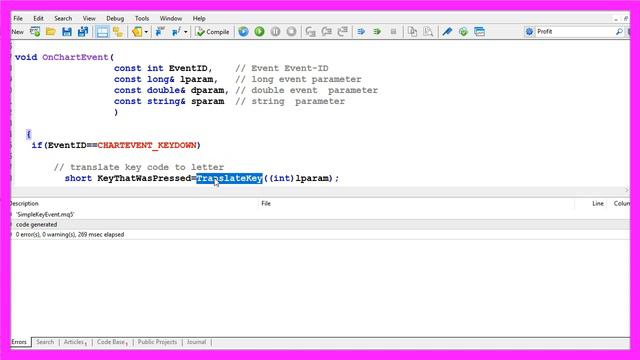
Task: Click the green shield check icon
Action: coord(463,31)
